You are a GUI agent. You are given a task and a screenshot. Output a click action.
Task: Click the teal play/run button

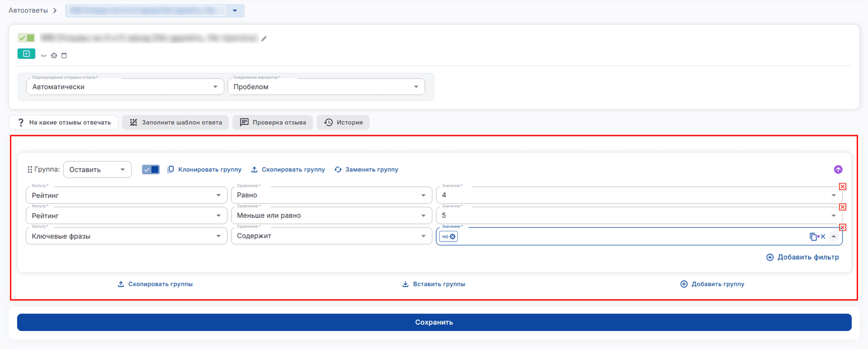tap(26, 54)
